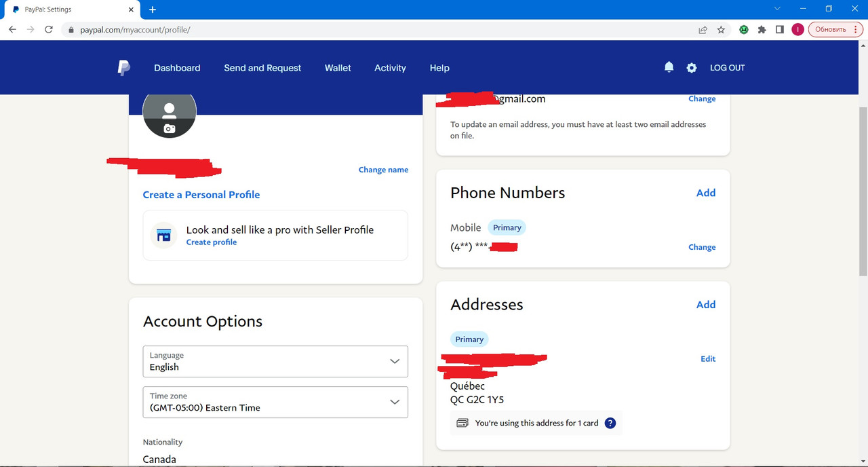Expand the Language dropdown

pyautogui.click(x=275, y=361)
